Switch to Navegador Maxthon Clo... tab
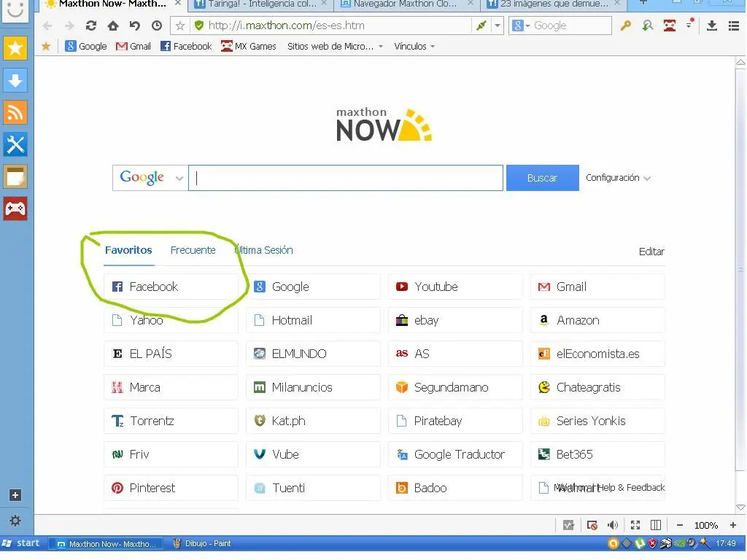Screen dimensions: 747x560 [x=406, y=5]
